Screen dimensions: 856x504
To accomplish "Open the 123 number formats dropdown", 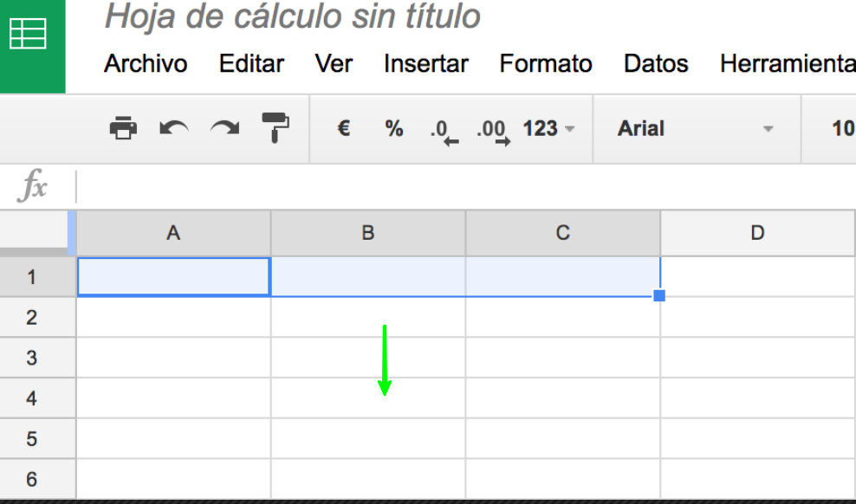I will (x=548, y=129).
